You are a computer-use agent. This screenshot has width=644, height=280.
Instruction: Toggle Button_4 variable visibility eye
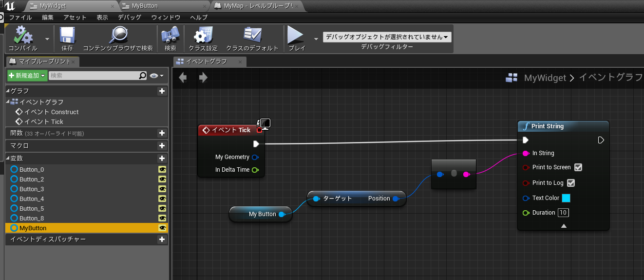(162, 199)
